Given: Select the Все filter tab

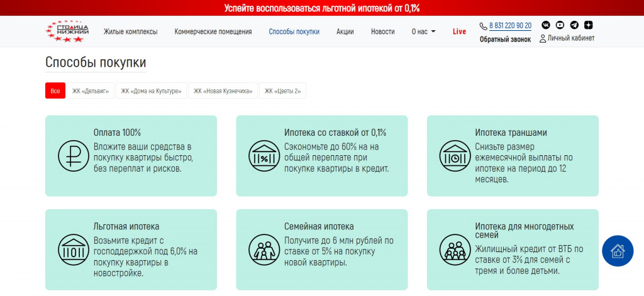Looking at the screenshot, I should (x=55, y=90).
